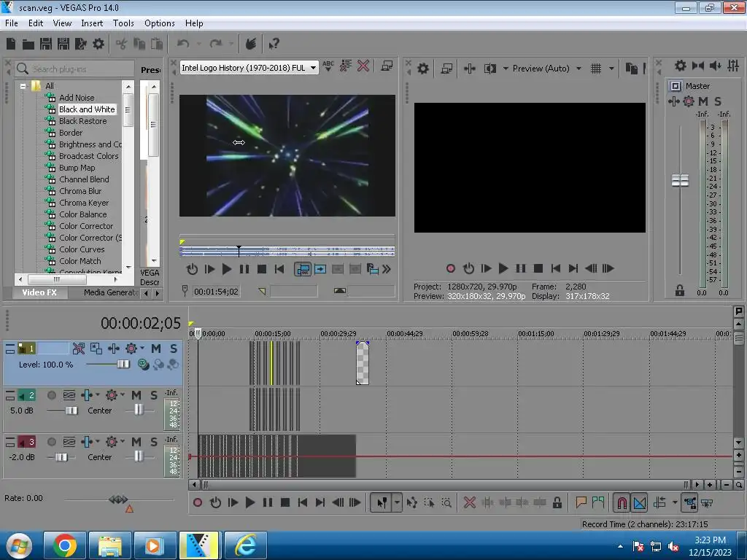Viewport: 747px width, 560px height.
Task: Select the Chroma Keyer effect
Action: (84, 203)
